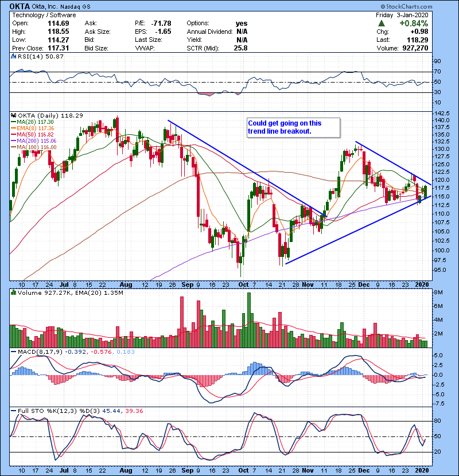Click the 130.0 price axis label
Image resolution: width=459 pixels, height=476 pixels.
[442, 149]
